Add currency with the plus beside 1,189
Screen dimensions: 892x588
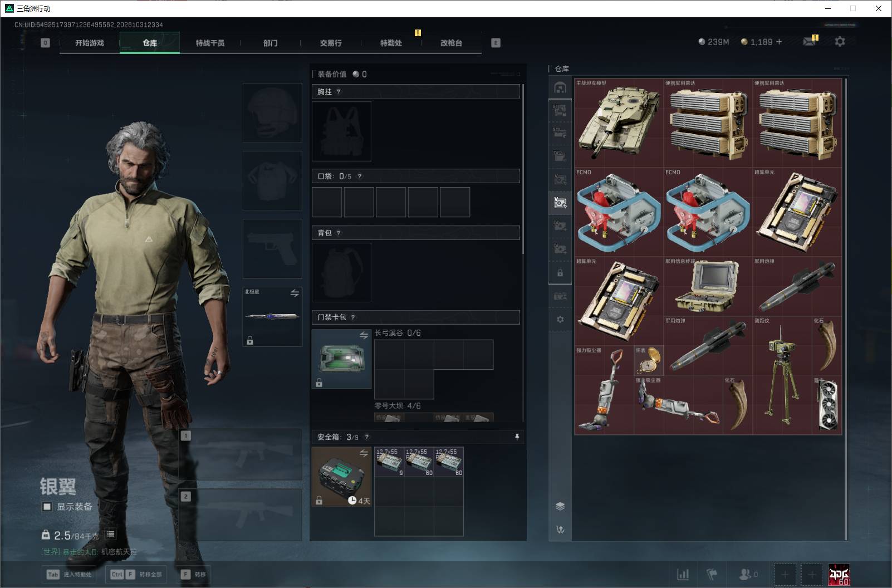778,42
